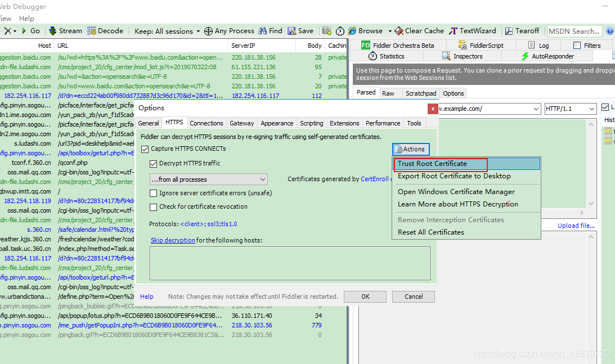
Task: Close the Options dialog with red X
Action: 433,109
